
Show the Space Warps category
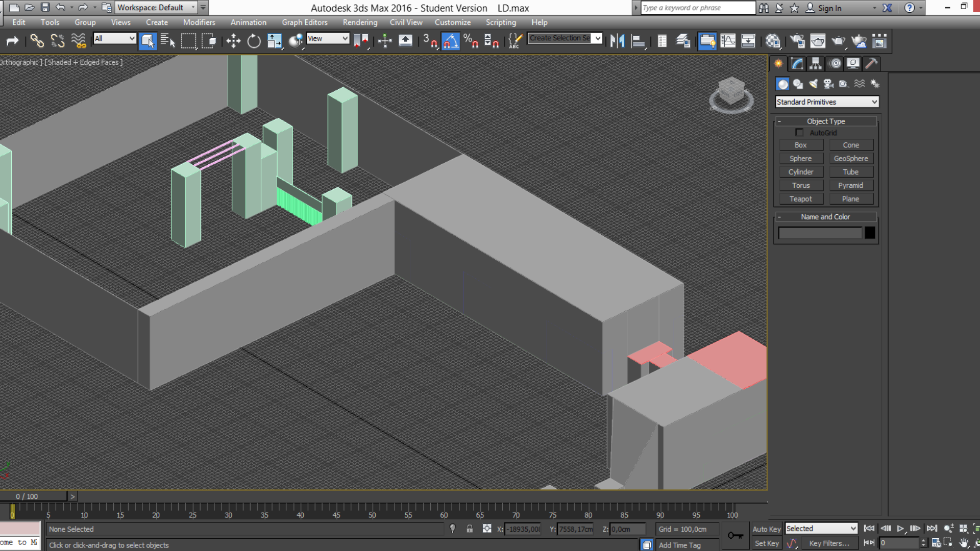click(860, 84)
